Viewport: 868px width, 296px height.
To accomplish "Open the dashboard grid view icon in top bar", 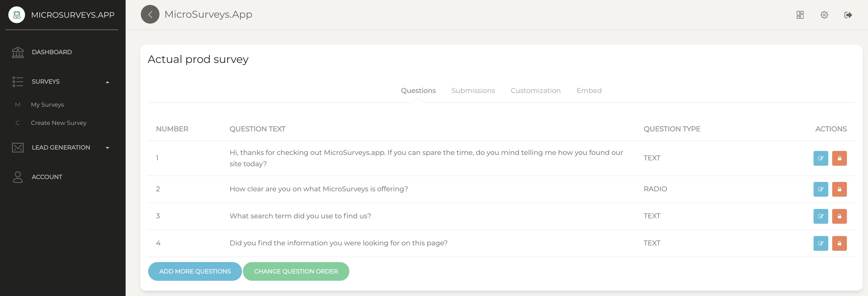I will click(x=800, y=15).
